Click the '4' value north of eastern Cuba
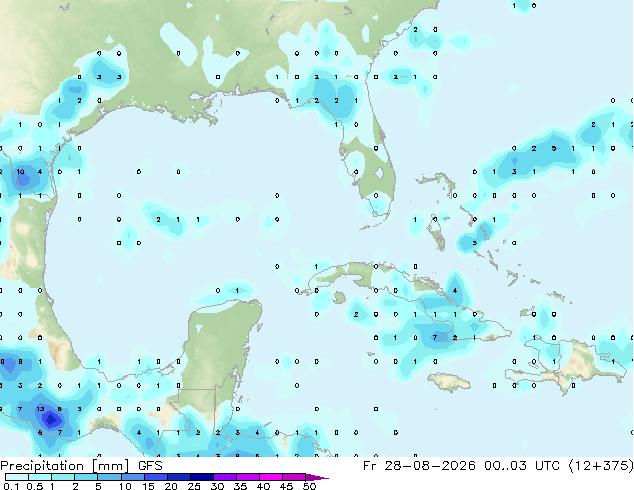The image size is (634, 490). [x=455, y=290]
